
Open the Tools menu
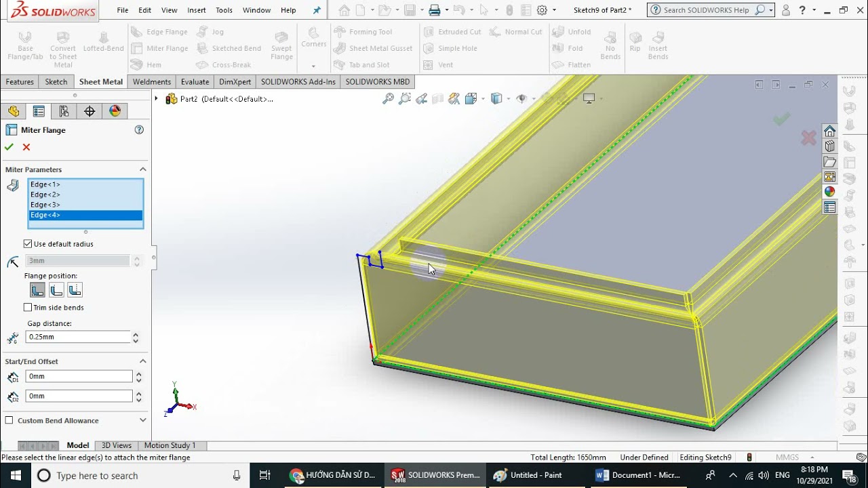224,10
